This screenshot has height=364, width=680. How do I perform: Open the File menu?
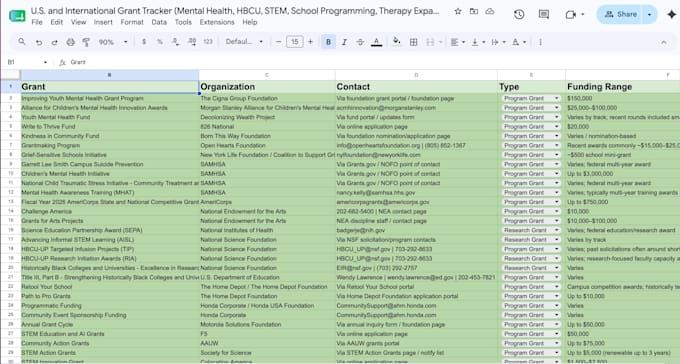(x=37, y=22)
